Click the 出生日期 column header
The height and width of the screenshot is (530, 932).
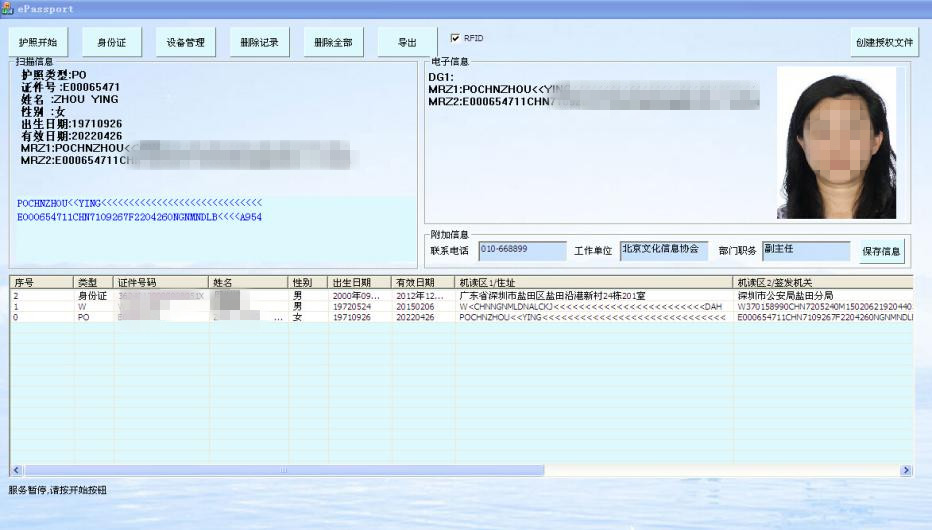(x=360, y=283)
